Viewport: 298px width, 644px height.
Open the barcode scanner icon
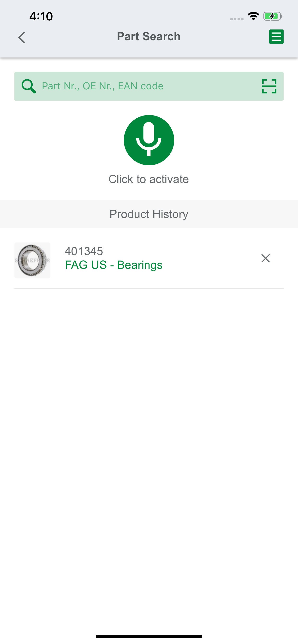(269, 86)
